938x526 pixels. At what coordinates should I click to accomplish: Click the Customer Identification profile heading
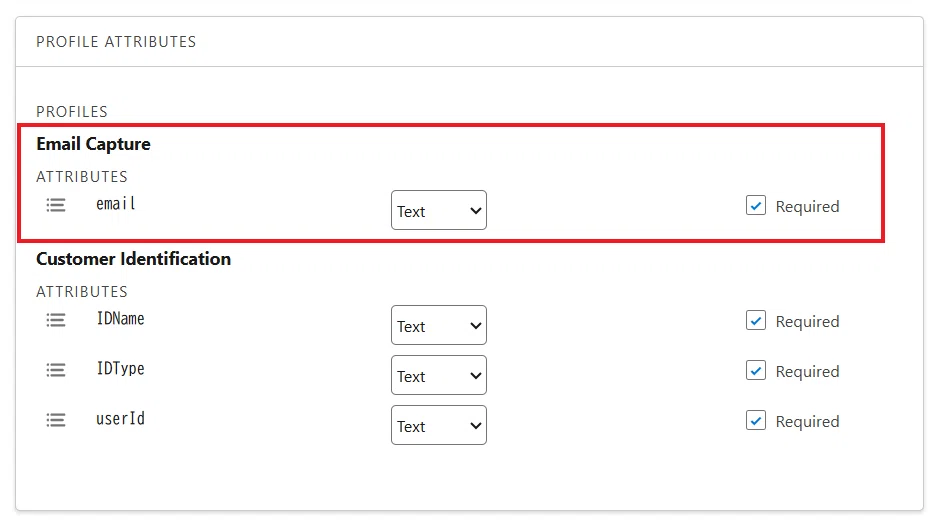tap(133, 259)
